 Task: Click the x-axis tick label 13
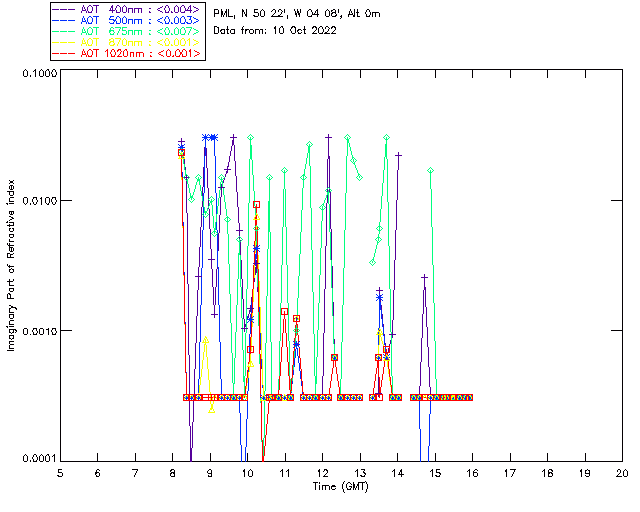point(360,473)
